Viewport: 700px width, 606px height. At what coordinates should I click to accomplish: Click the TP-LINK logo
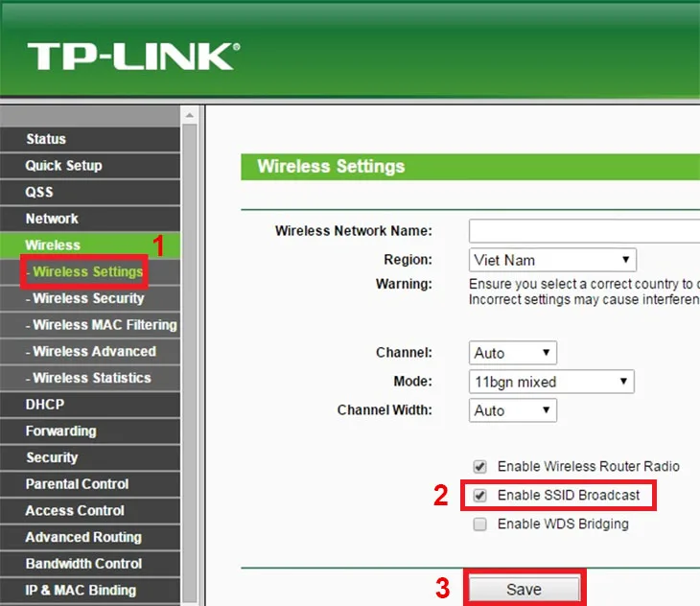point(133,57)
